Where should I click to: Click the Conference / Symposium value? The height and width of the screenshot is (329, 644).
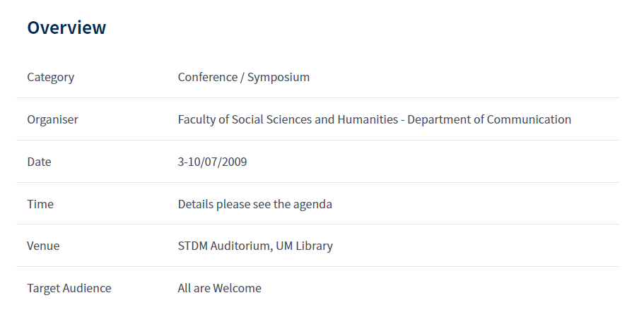click(244, 78)
